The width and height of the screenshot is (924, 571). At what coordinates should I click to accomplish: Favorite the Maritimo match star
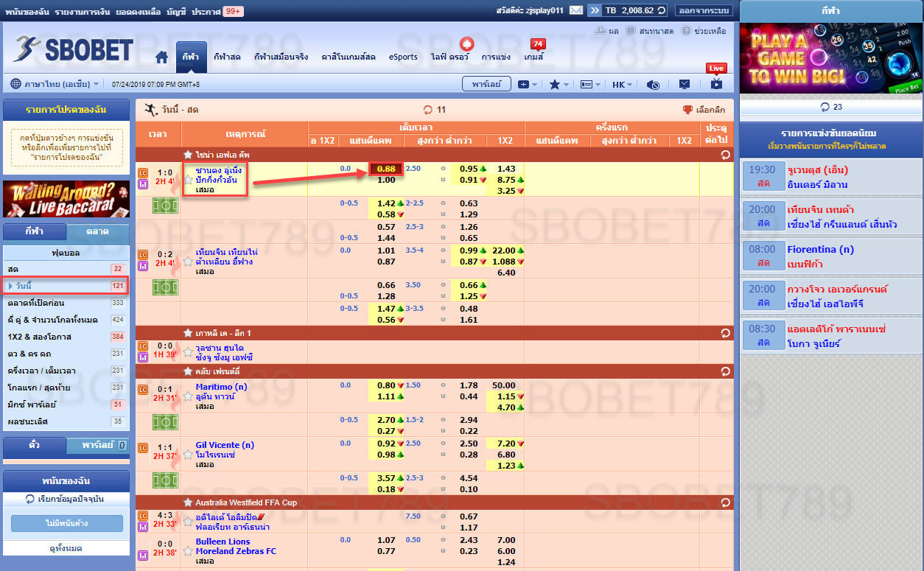189,396
